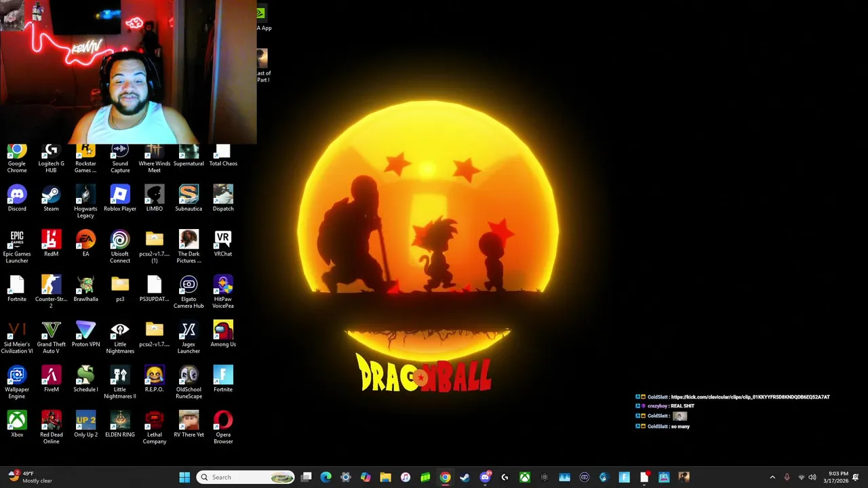Launch Opera Browser desktop shortcut
This screenshot has height=488, width=868.
tap(223, 428)
